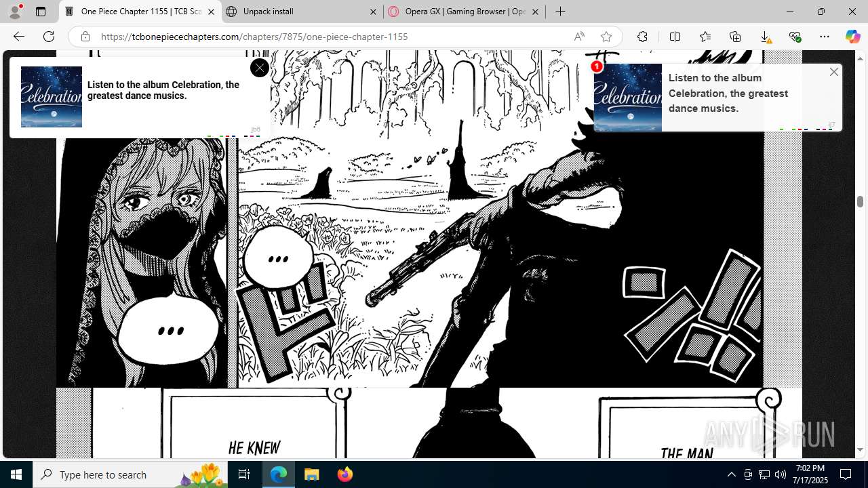Open the browser profile icon
Viewport: 868px width, 488px height.
point(15,12)
